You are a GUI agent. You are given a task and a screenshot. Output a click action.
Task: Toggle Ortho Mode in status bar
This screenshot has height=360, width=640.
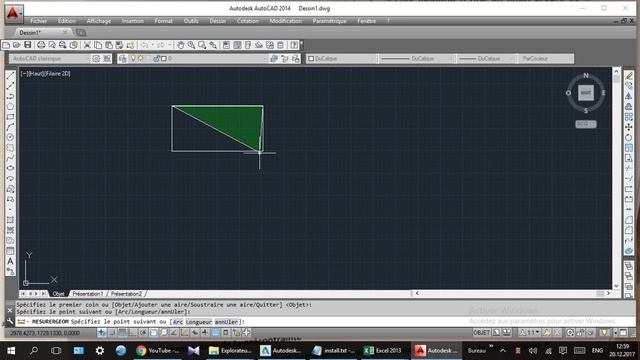pos(133,333)
